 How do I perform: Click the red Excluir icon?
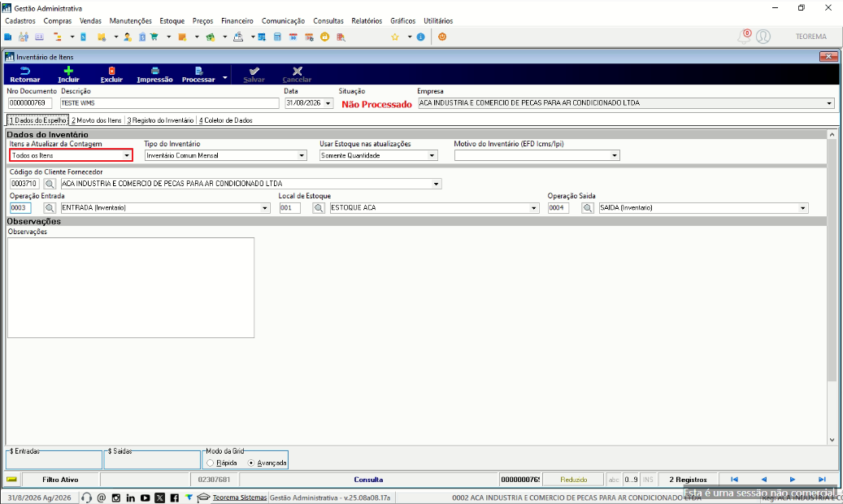click(111, 71)
